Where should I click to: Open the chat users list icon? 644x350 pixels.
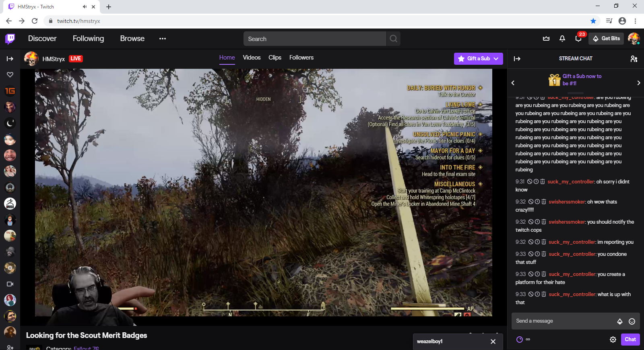click(x=634, y=59)
